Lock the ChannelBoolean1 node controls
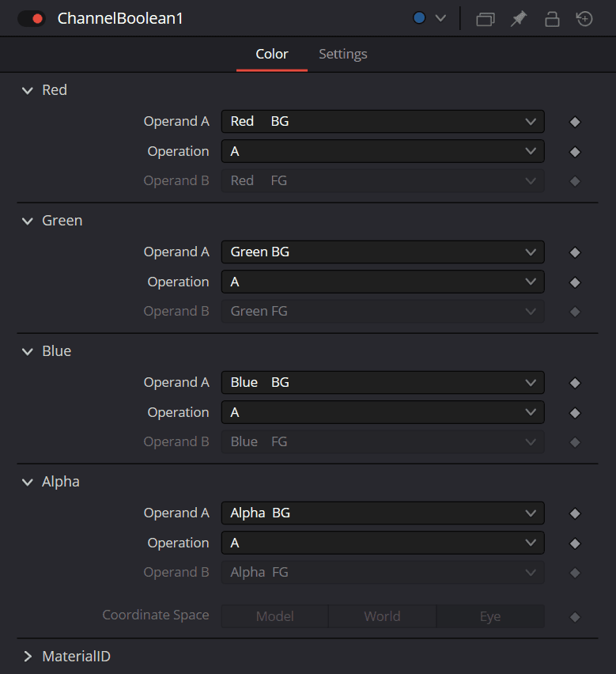The width and height of the screenshot is (616, 674). click(x=552, y=19)
